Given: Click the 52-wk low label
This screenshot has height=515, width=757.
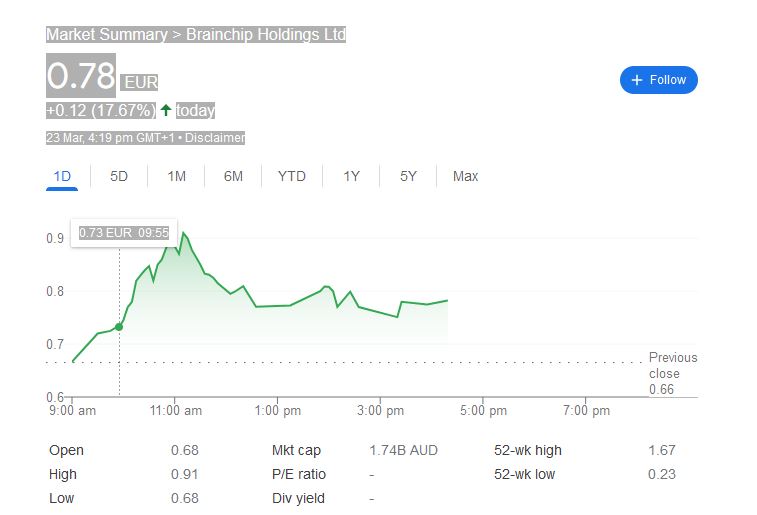Looking at the screenshot, I should click(x=524, y=474).
